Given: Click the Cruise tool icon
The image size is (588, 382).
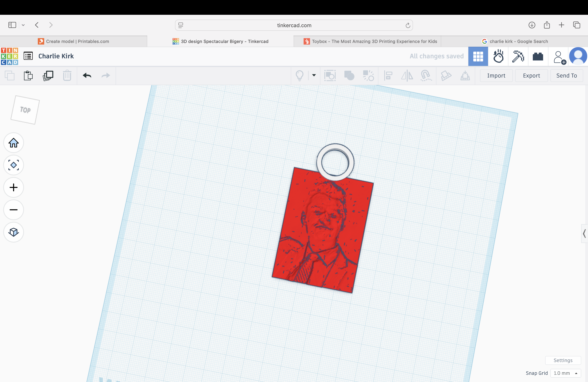Looking at the screenshot, I should click(x=426, y=76).
